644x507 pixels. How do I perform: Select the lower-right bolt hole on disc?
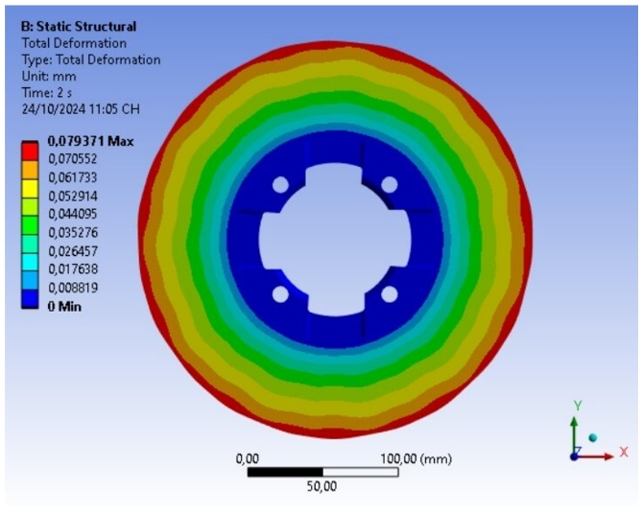[389, 294]
